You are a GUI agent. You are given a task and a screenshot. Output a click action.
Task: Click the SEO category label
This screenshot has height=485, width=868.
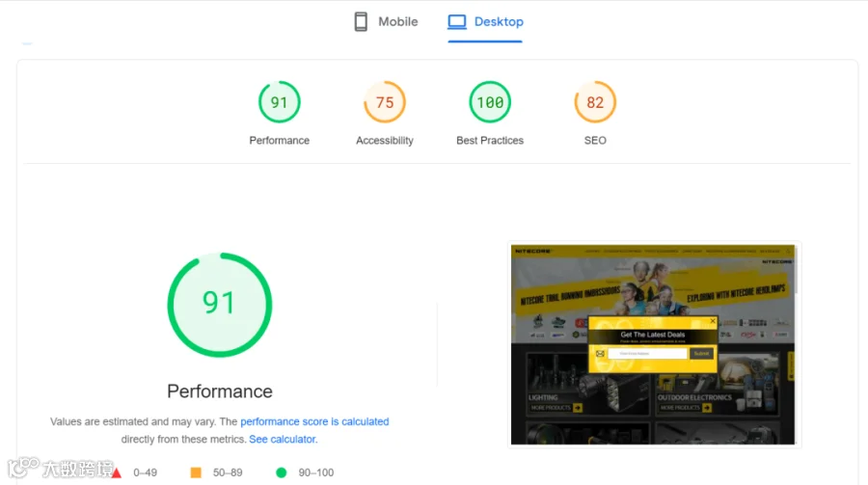(595, 141)
